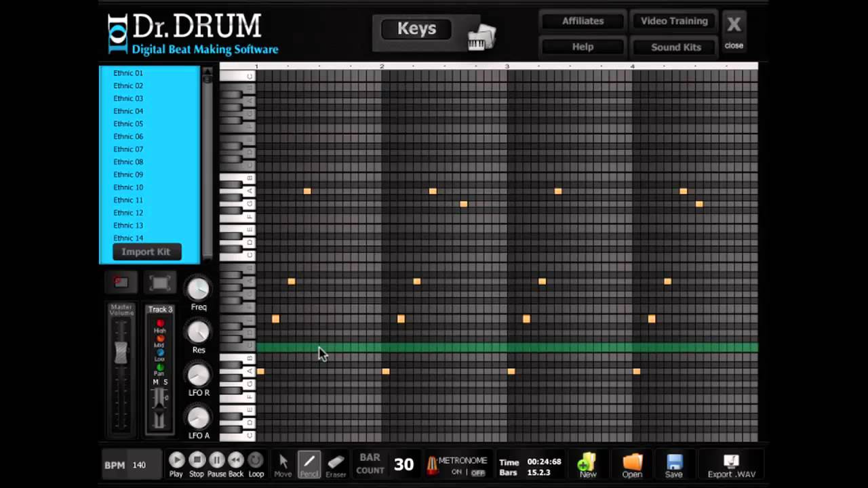
Task: Pause the beat with the Pause button
Action: pos(216,460)
